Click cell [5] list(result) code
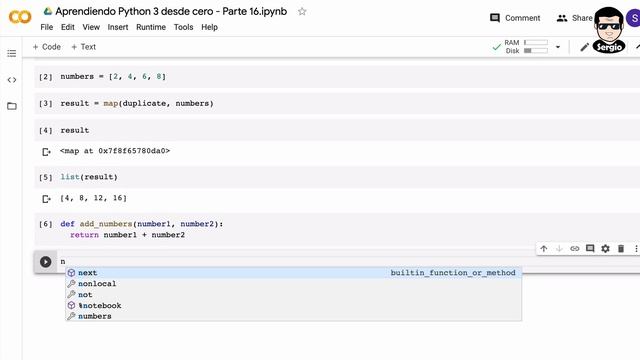640x360 pixels. (x=89, y=177)
